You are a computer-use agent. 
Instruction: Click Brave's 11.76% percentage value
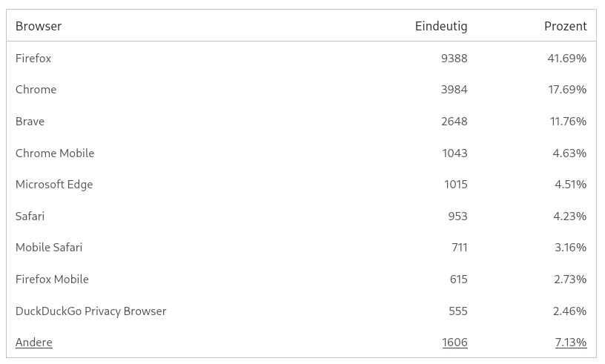(x=568, y=122)
